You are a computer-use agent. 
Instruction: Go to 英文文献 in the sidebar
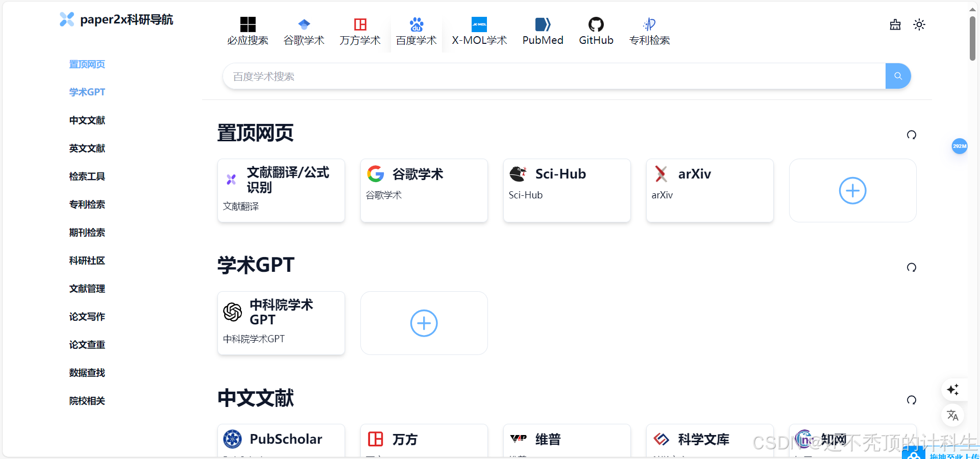coord(87,148)
